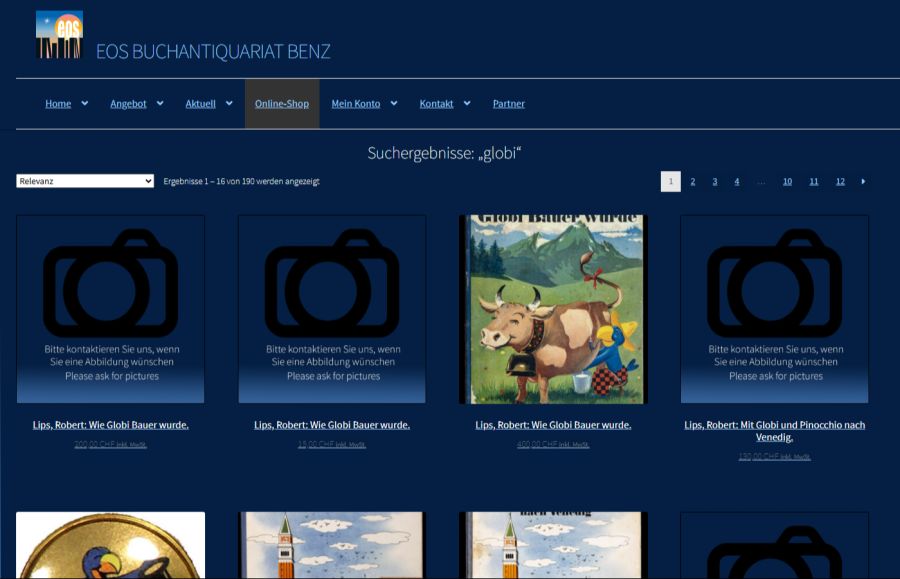
Task: Open the Online-Shop menu item
Action: pyautogui.click(x=282, y=104)
